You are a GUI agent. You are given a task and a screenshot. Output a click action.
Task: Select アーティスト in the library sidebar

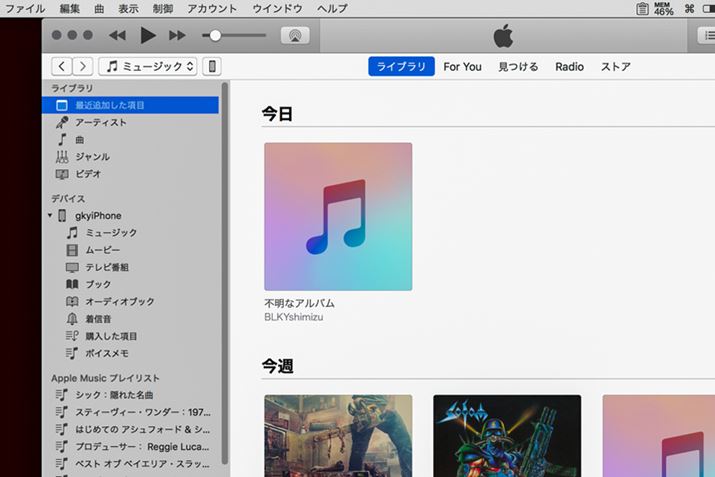coord(100,123)
